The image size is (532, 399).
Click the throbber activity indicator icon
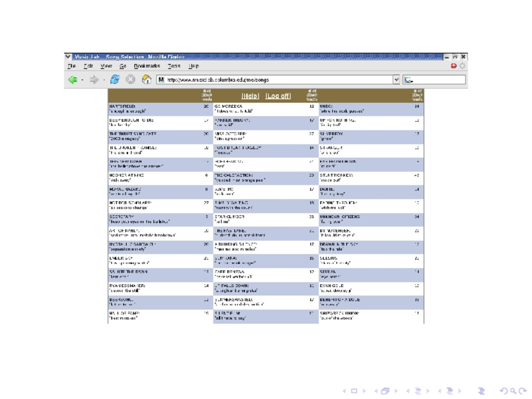(462, 66)
